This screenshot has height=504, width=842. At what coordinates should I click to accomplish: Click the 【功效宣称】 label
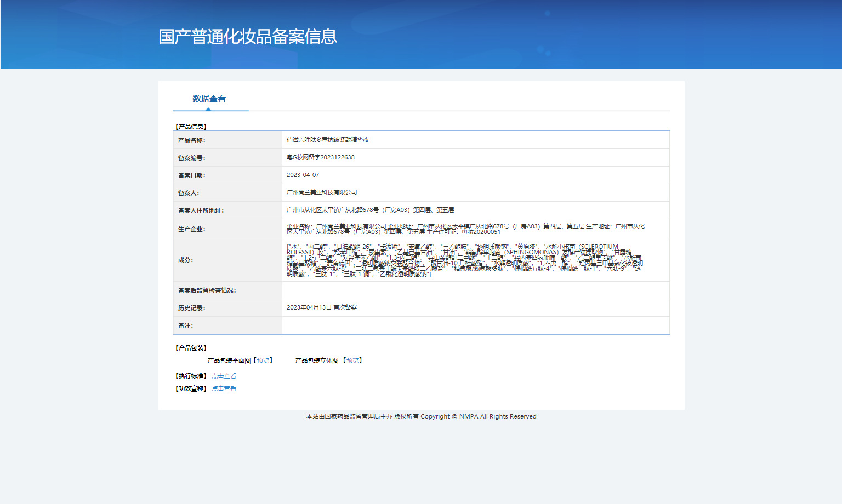click(191, 388)
